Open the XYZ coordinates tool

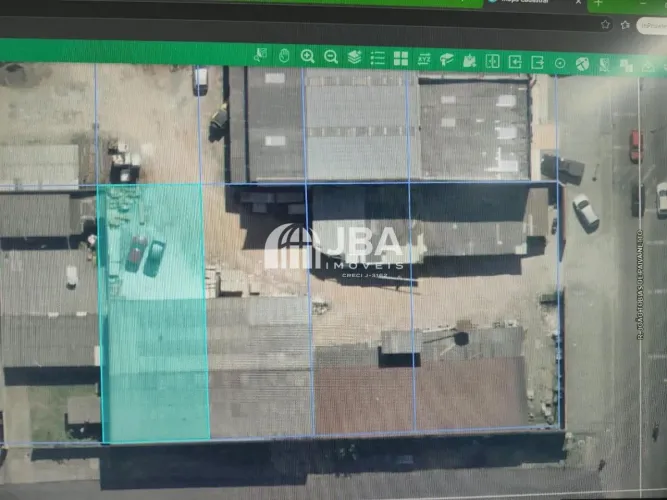424,59
